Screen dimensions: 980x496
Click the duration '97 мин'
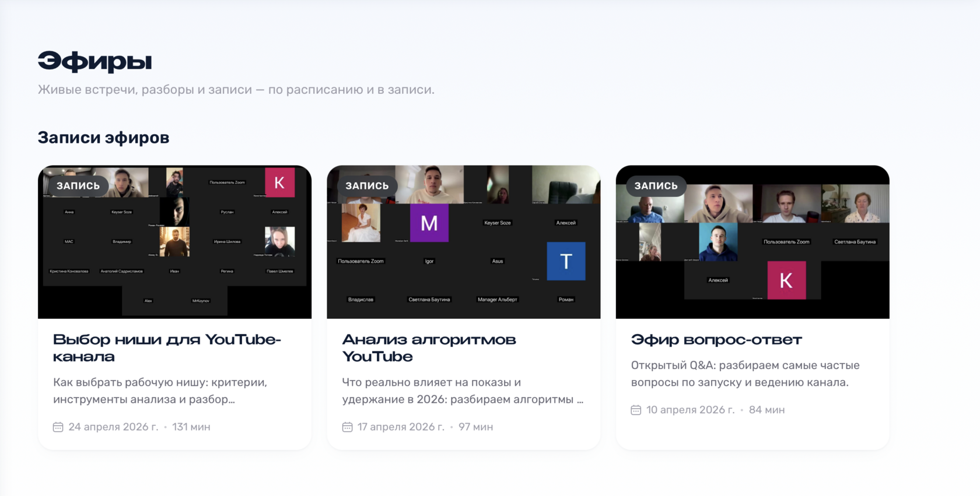(475, 427)
